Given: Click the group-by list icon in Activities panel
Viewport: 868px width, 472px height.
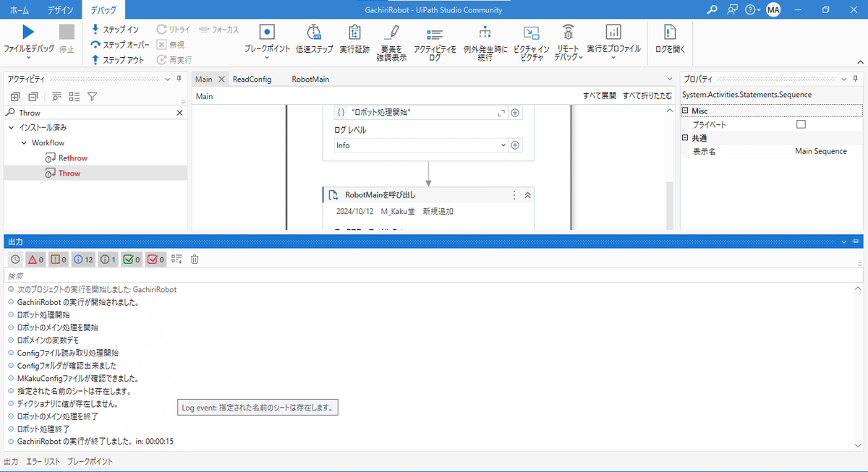Looking at the screenshot, I should (75, 97).
